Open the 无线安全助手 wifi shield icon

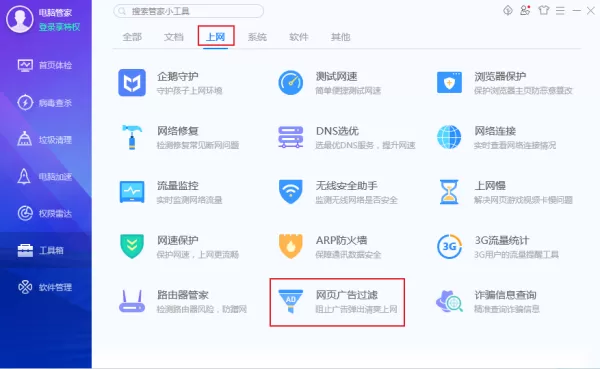pyautogui.click(x=290, y=192)
